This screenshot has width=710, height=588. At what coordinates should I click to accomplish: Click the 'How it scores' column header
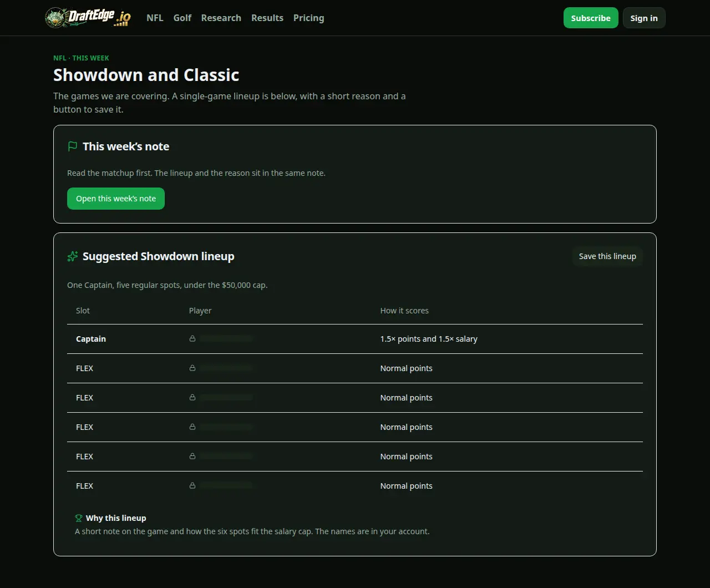pyautogui.click(x=404, y=311)
